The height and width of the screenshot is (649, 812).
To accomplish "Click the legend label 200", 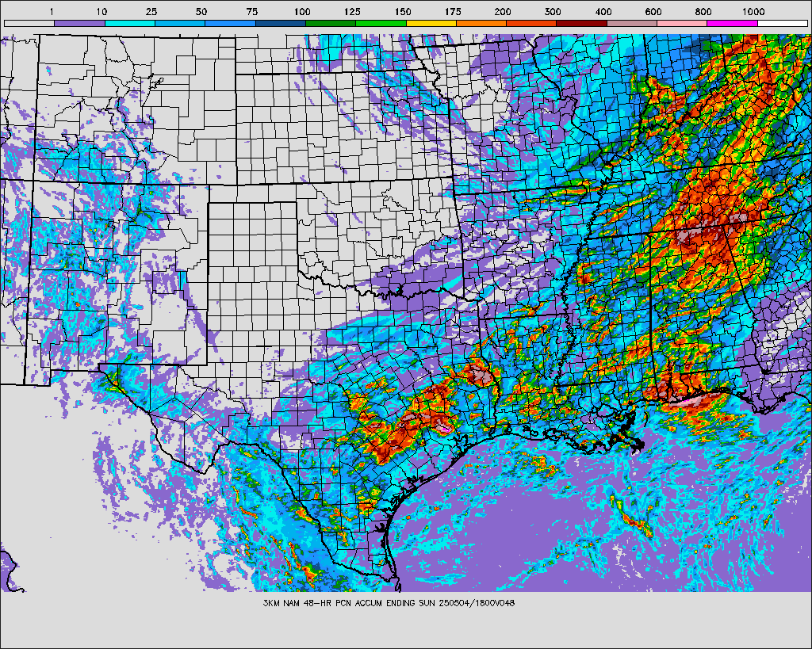I will tap(503, 11).
